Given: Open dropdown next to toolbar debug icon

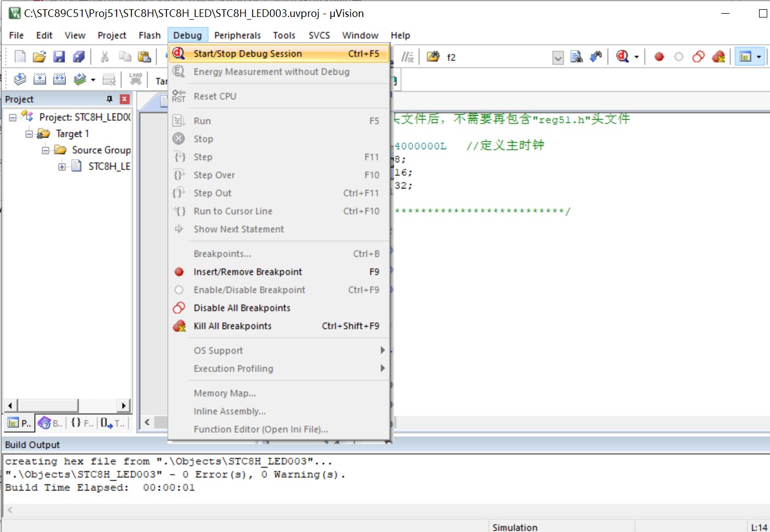Looking at the screenshot, I should (636, 57).
